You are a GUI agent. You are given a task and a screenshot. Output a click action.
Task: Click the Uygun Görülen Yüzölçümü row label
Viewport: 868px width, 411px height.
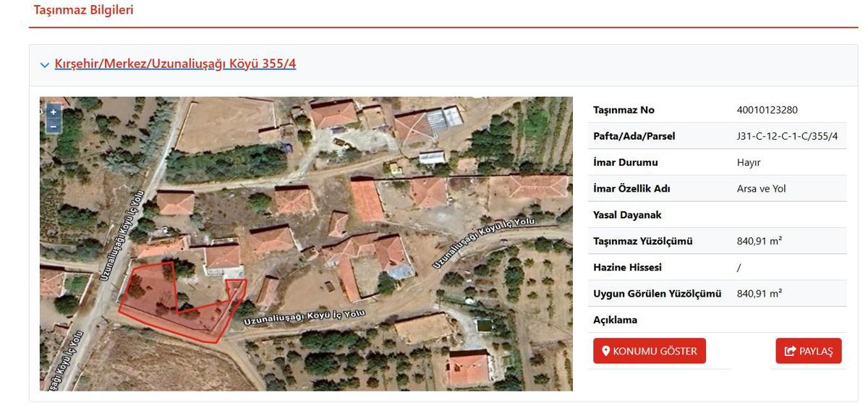[658, 293]
